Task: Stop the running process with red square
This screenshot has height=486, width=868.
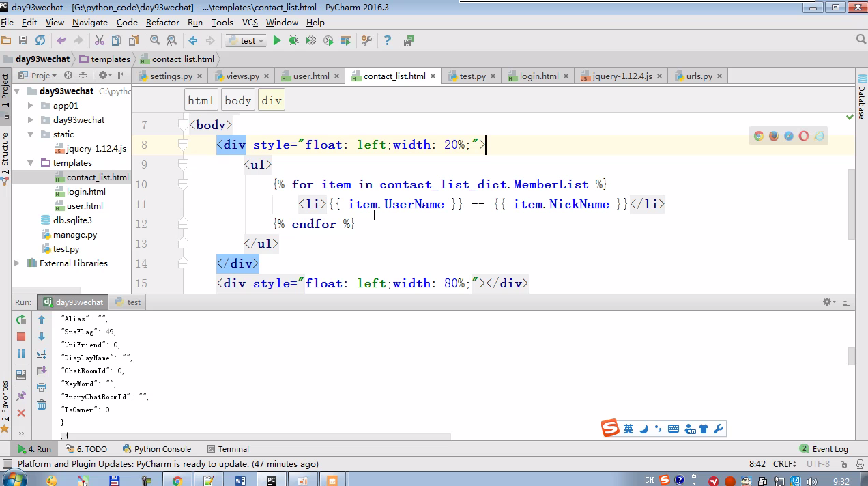Action: click(21, 337)
